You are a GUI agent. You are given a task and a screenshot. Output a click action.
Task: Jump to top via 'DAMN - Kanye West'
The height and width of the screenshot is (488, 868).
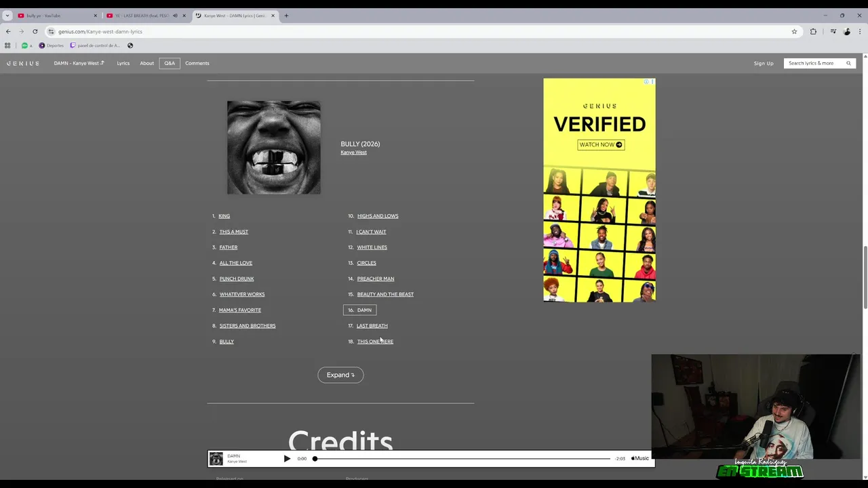point(79,63)
